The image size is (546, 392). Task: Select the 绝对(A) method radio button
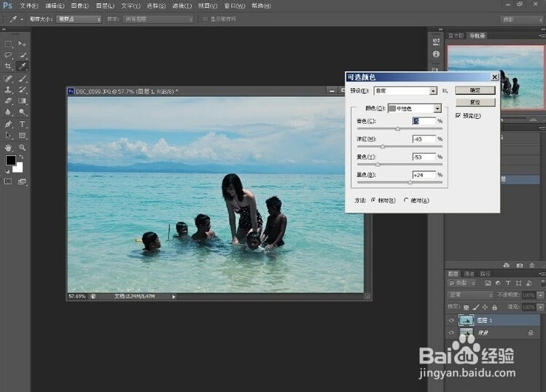click(406, 200)
